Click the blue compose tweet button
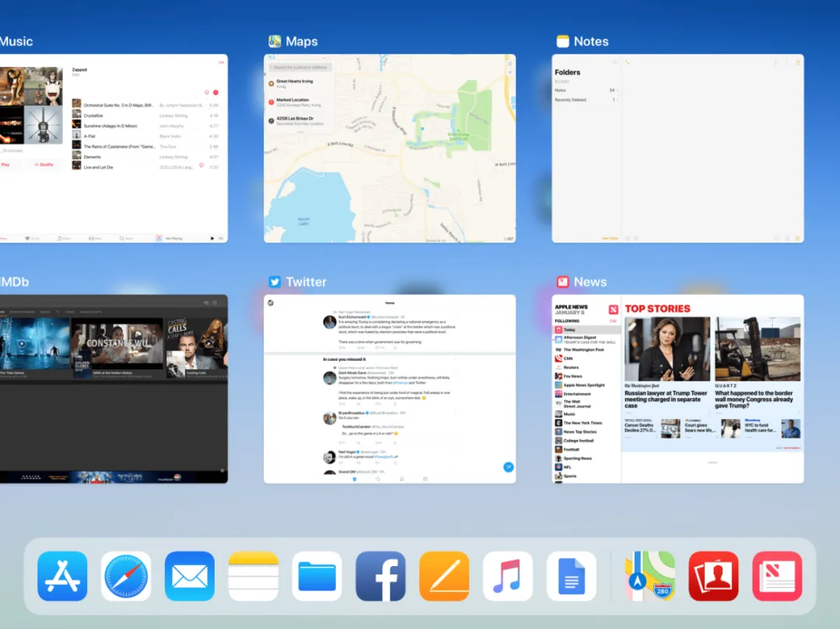 (509, 467)
